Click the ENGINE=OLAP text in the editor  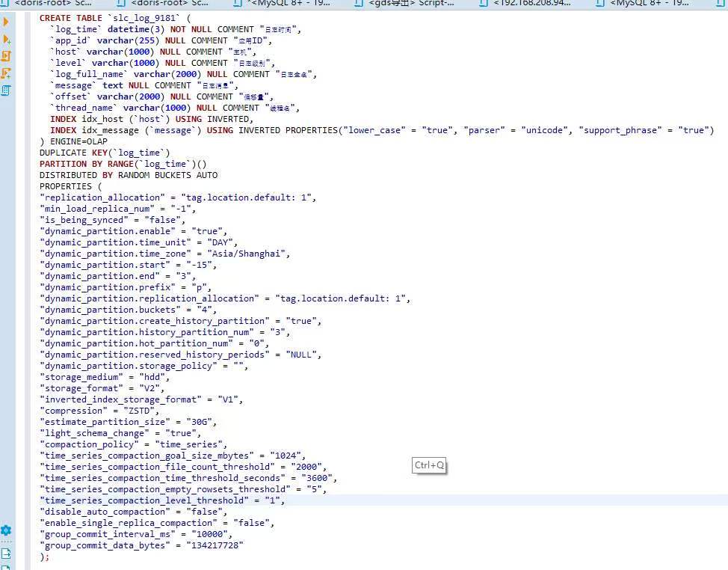tap(77, 141)
